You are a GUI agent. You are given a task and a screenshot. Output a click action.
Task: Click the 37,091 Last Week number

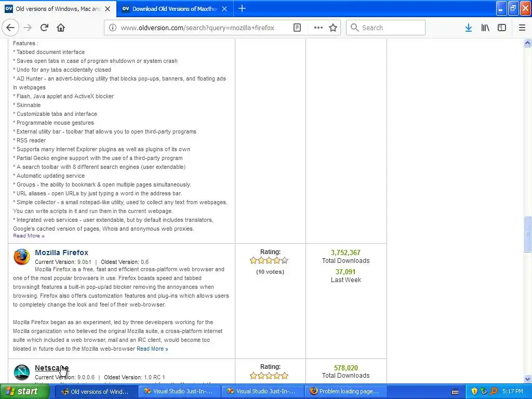(x=345, y=272)
